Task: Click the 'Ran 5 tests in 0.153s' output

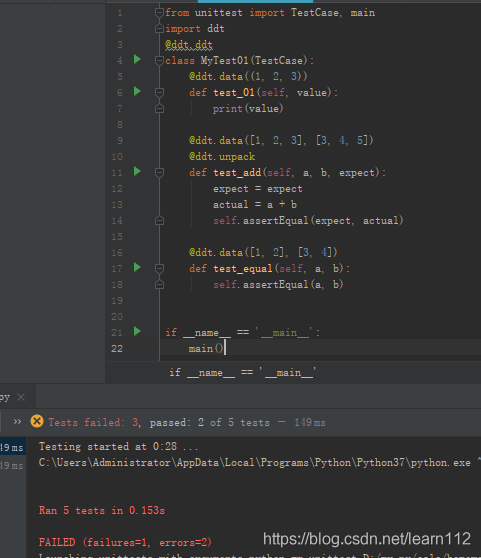Action: click(102, 510)
